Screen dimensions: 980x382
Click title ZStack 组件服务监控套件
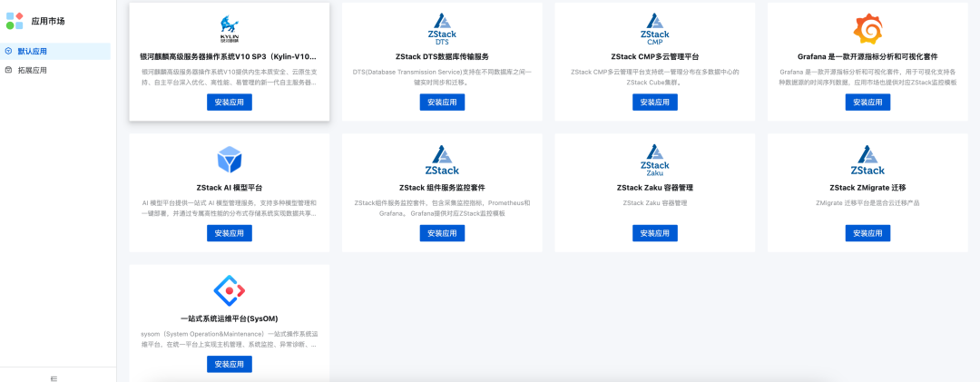442,188
